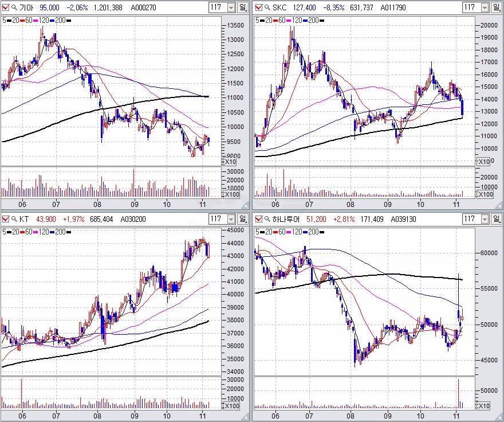Image resolution: width=504 pixels, height=422 pixels.
Task: Click the 일 period icon on KT chart
Action: click(x=243, y=219)
